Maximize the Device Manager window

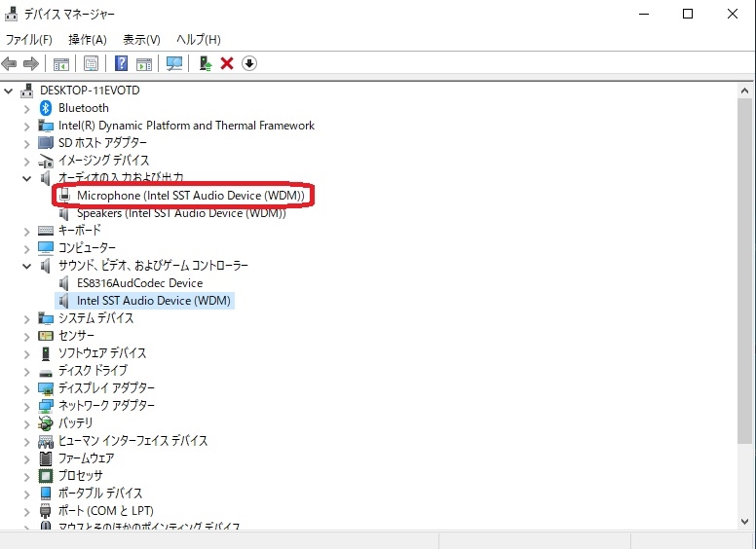(688, 14)
